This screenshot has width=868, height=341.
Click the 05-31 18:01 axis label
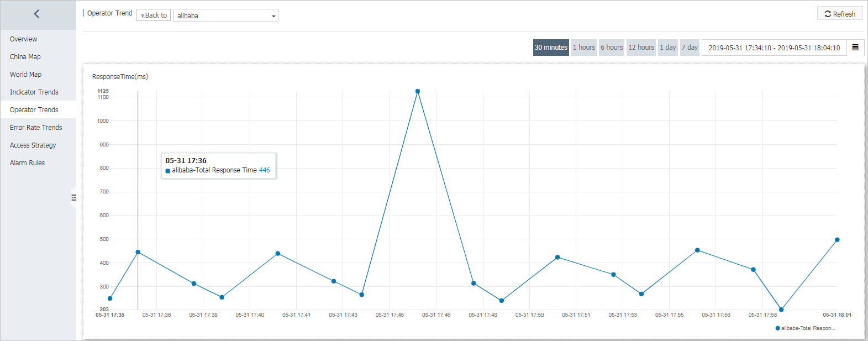point(837,315)
